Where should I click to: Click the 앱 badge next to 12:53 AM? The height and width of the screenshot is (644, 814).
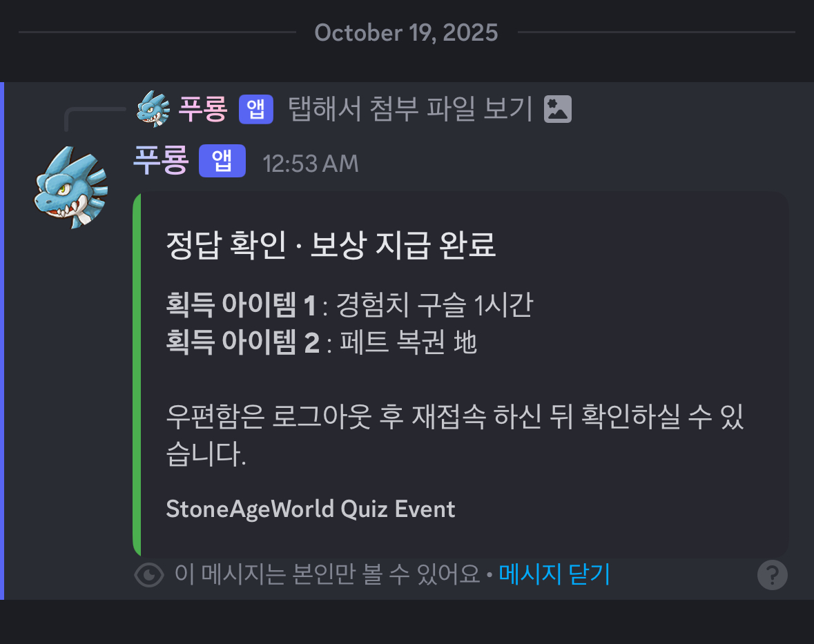(x=222, y=162)
